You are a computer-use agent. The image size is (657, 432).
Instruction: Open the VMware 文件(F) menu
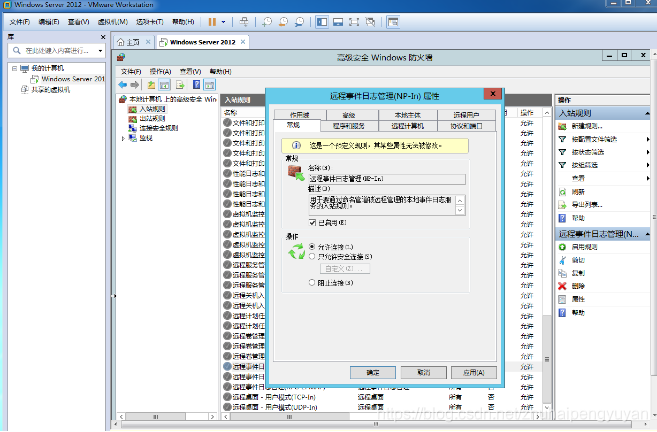pyautogui.click(x=20, y=22)
